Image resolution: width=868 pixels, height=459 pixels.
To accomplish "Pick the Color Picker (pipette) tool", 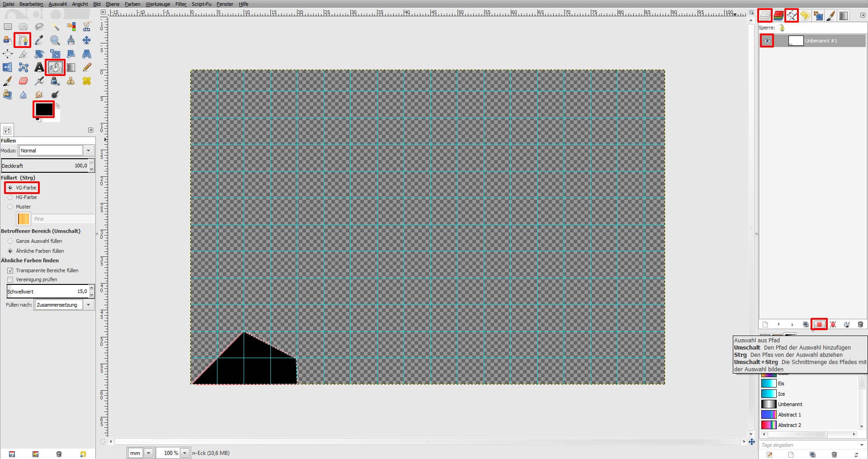I will pyautogui.click(x=39, y=40).
